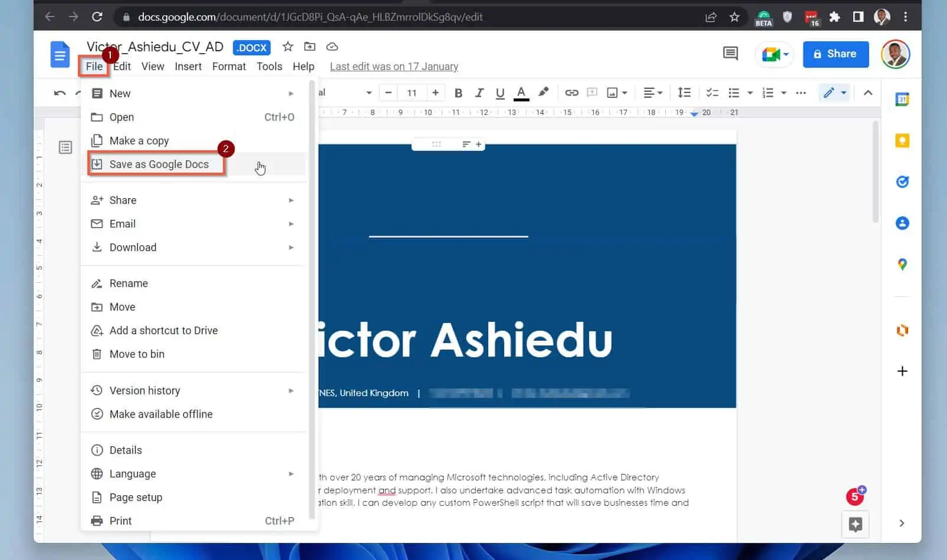Toggle italic formatting
Viewport: 947px width, 560px height.
pos(479,93)
